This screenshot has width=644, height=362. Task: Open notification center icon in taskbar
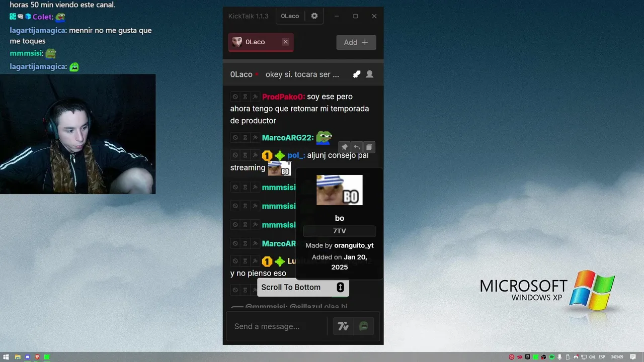[x=632, y=357]
